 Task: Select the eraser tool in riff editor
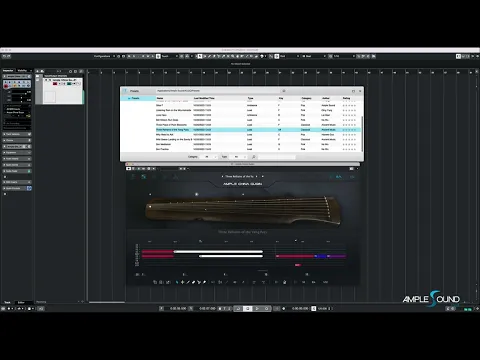(x=193, y=282)
